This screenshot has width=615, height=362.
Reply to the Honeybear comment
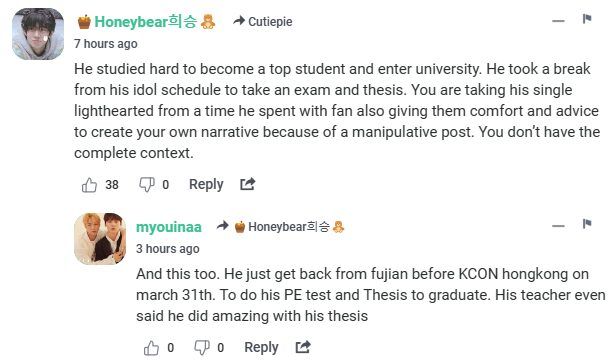206,184
